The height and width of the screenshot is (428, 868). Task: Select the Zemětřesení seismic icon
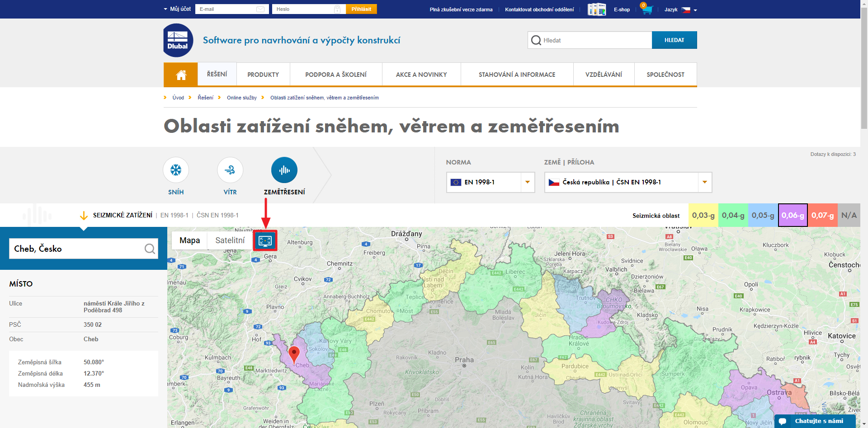[284, 170]
